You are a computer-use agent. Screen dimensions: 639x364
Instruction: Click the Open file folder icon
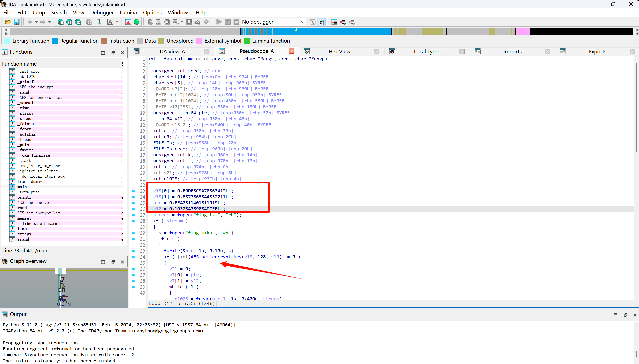tap(8, 22)
